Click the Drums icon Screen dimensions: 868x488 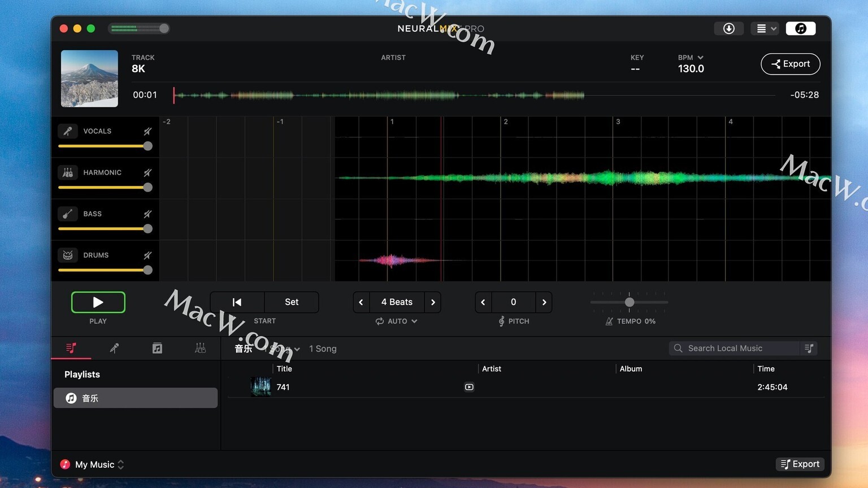point(68,255)
